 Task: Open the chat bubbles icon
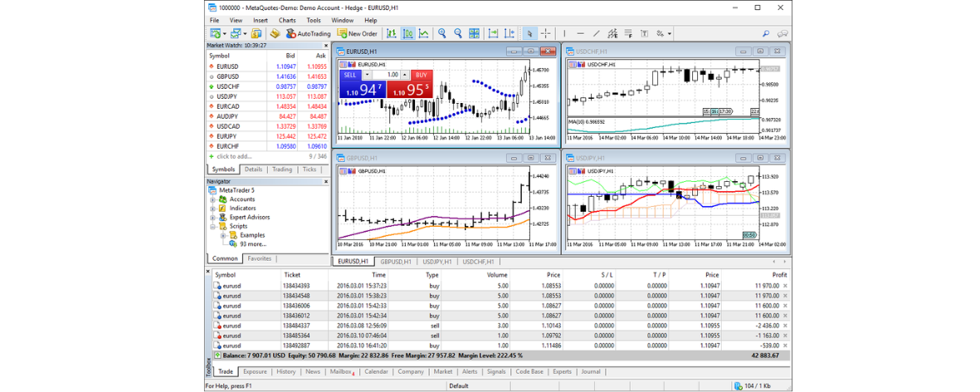782,33
